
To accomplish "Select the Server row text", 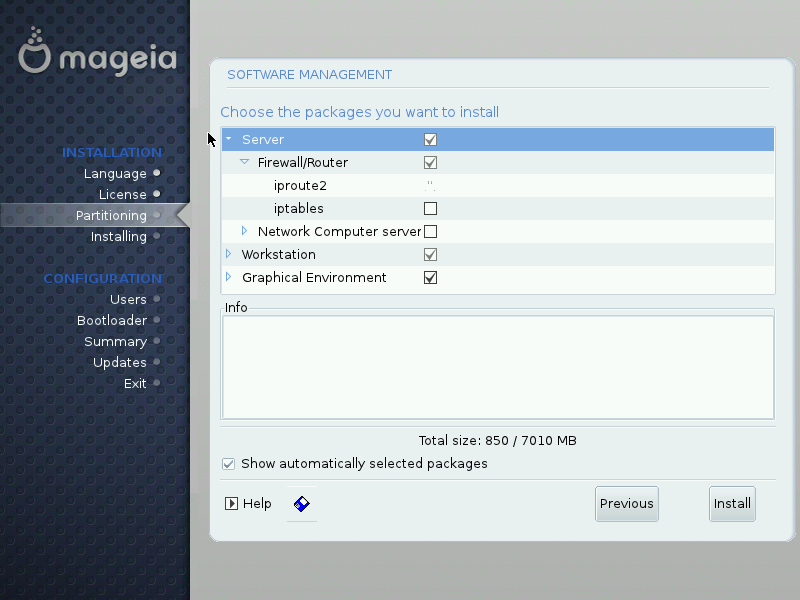I will tap(263, 140).
